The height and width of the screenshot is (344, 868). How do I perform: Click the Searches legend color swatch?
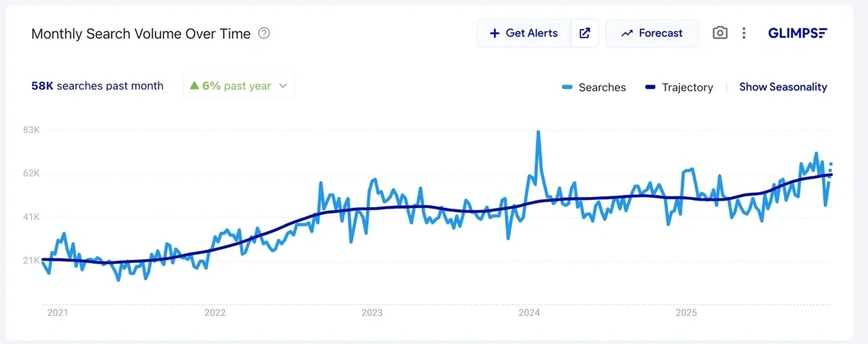pos(567,88)
